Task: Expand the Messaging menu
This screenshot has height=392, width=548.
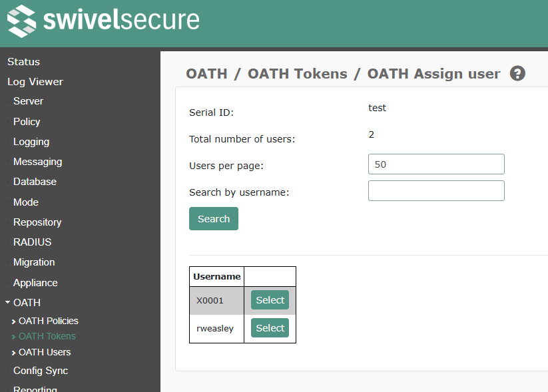Action: [x=37, y=162]
